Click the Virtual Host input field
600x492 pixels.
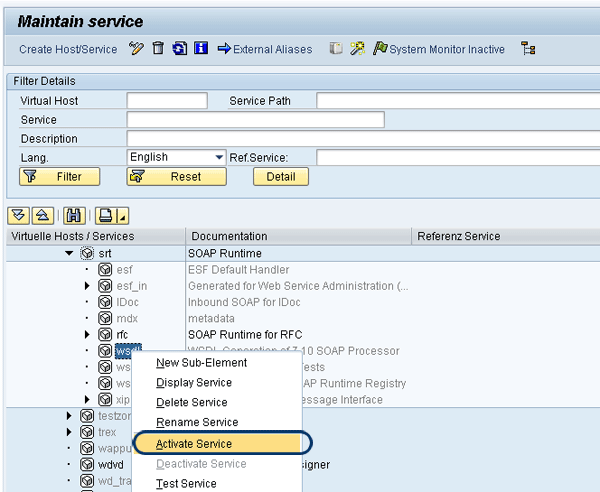167,101
